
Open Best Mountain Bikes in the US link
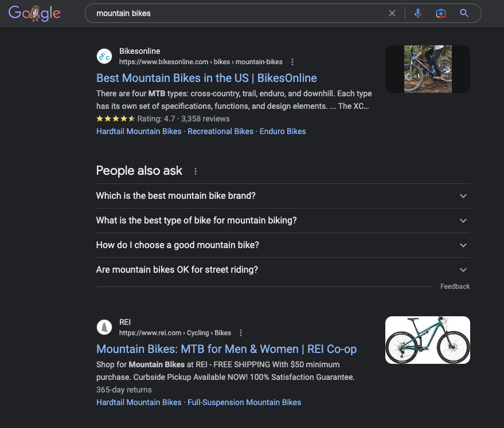point(206,78)
